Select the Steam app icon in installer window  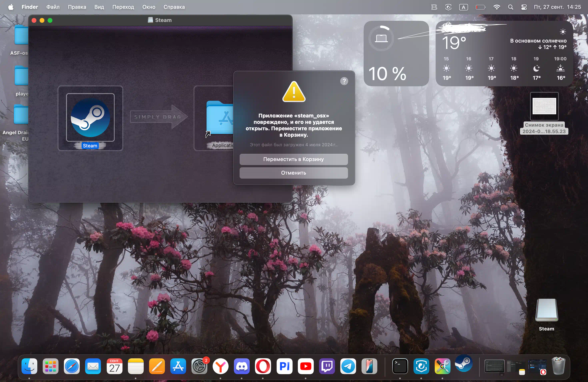(x=90, y=117)
